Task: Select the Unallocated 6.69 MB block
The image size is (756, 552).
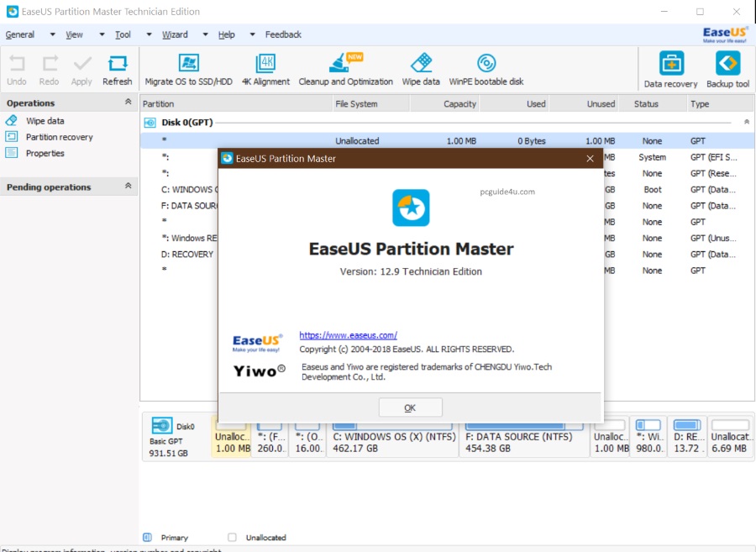Action: (x=730, y=437)
